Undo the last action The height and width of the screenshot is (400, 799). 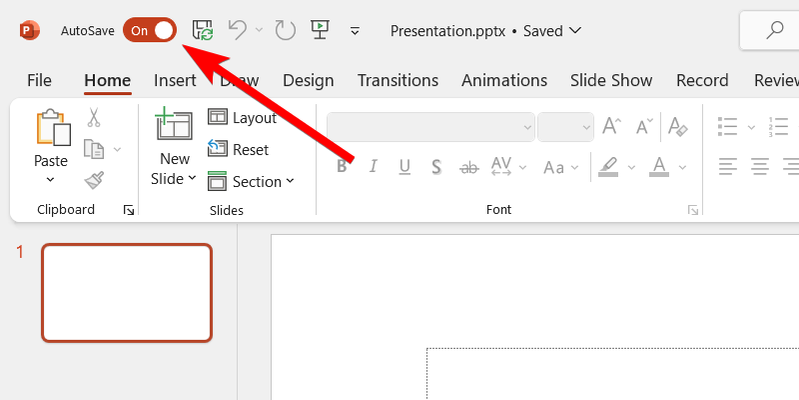[x=237, y=30]
